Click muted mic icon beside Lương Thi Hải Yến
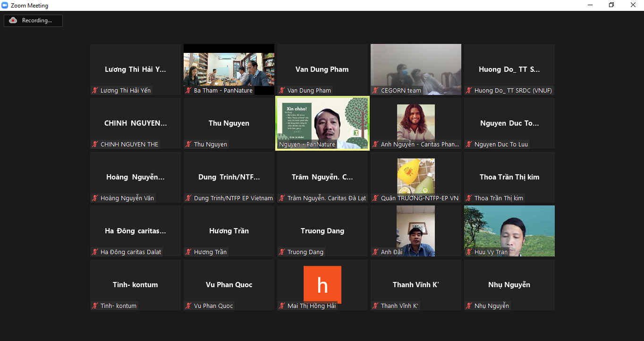Viewport: 644px width, 341px height. (95, 90)
